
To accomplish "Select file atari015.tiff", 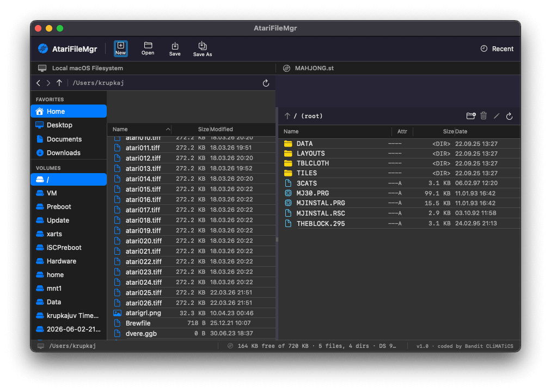I will (192, 189).
